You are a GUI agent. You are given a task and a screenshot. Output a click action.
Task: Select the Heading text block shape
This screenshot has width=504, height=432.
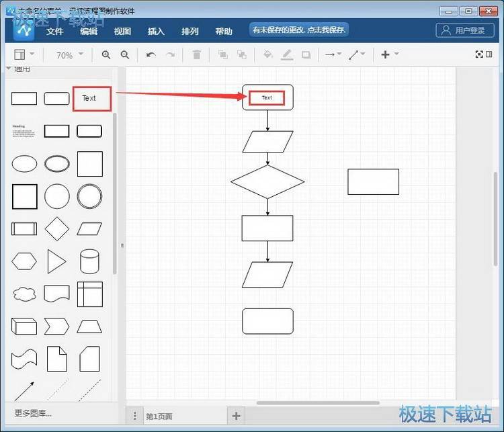24,131
